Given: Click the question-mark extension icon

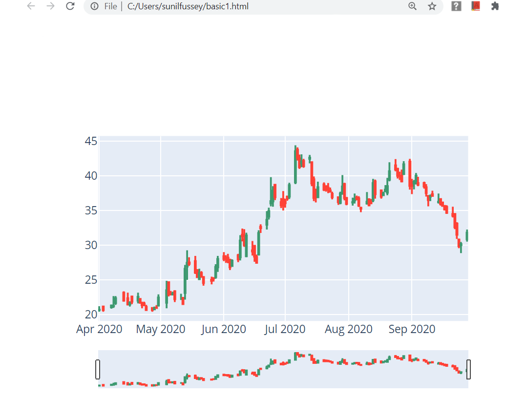Looking at the screenshot, I should point(456,6).
